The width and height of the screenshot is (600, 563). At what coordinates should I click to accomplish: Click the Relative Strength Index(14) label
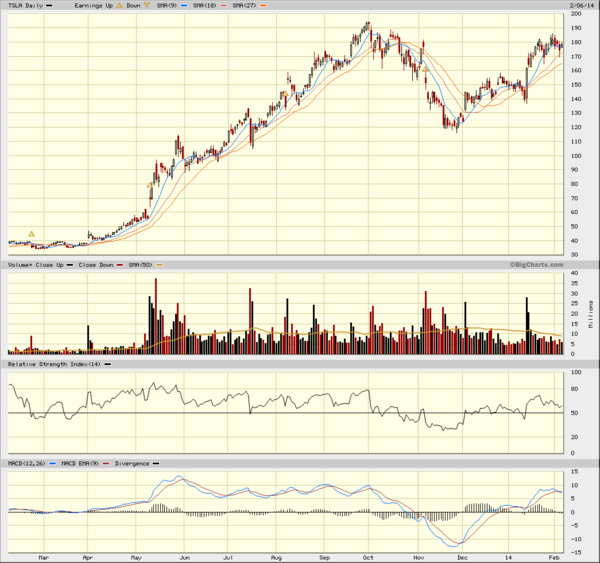click(x=54, y=364)
